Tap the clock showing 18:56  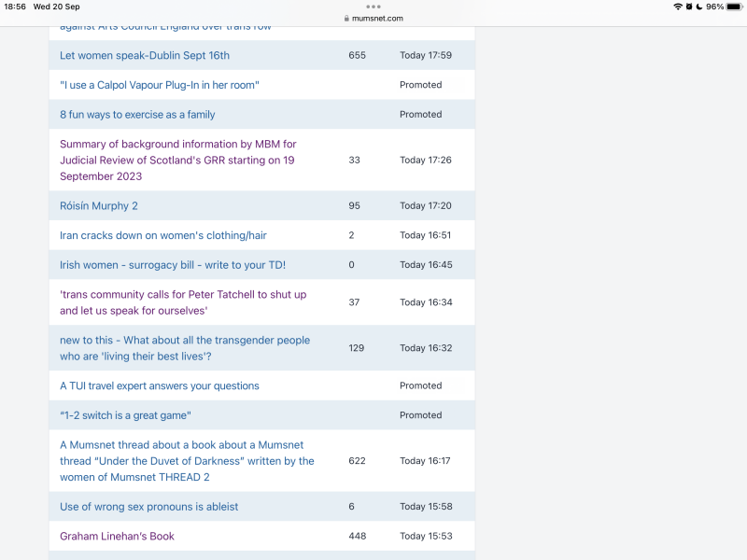15,7
